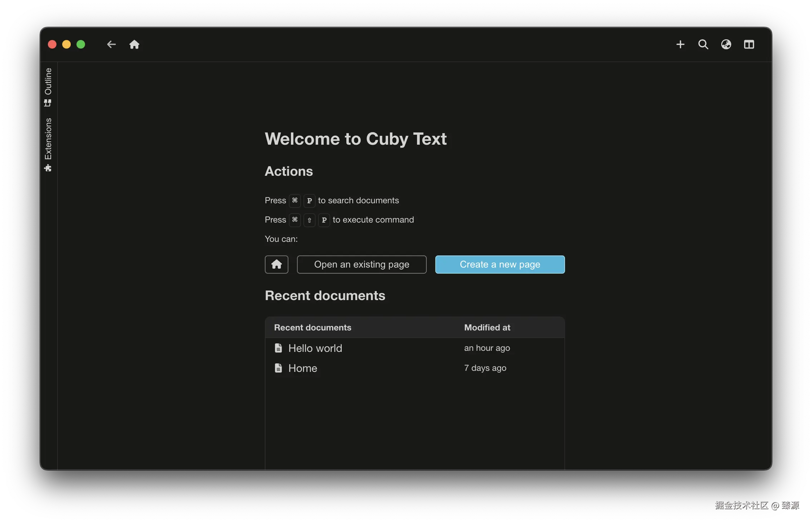This screenshot has height=523, width=812.
Task: Click the '7 days ago' timestamp
Action: [x=485, y=368]
